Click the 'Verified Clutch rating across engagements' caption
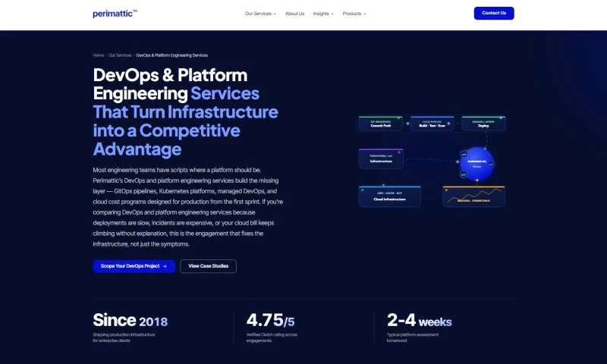The height and width of the screenshot is (364, 607). pyautogui.click(x=272, y=337)
